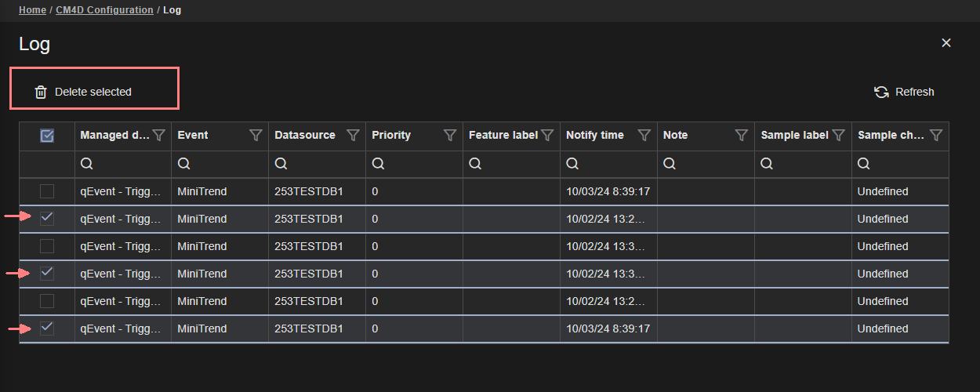Check the first row's checkbox

(x=47, y=191)
